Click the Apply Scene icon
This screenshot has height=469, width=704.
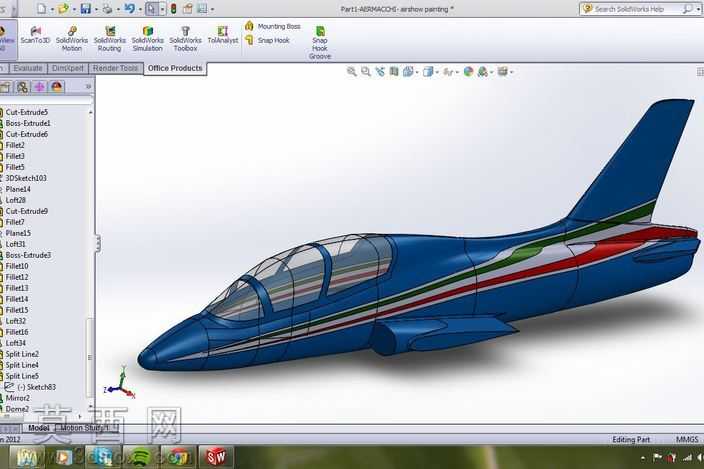coord(483,72)
